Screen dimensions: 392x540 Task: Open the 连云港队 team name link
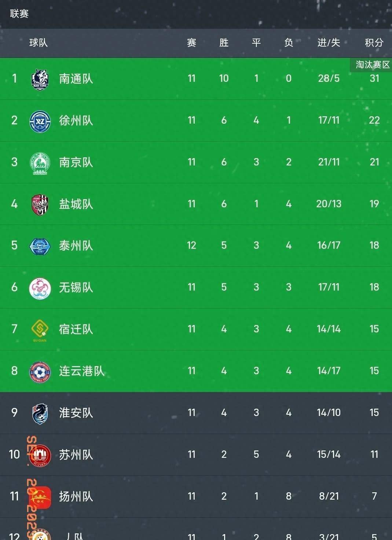click(82, 371)
